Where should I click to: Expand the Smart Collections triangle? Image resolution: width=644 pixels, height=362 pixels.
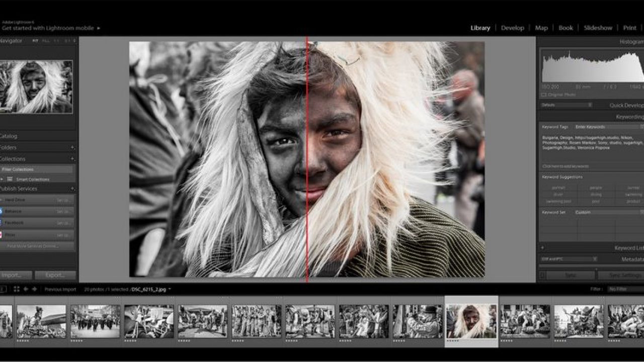point(3,179)
